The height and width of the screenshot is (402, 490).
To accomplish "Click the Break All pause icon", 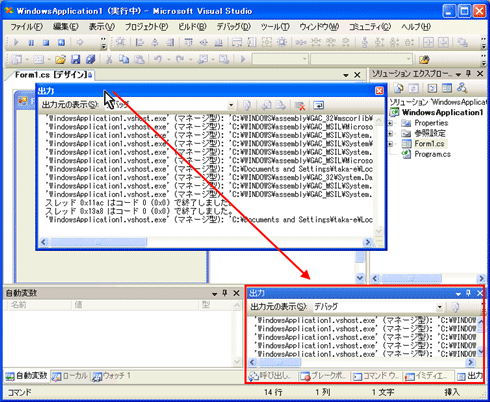I will coord(31,43).
